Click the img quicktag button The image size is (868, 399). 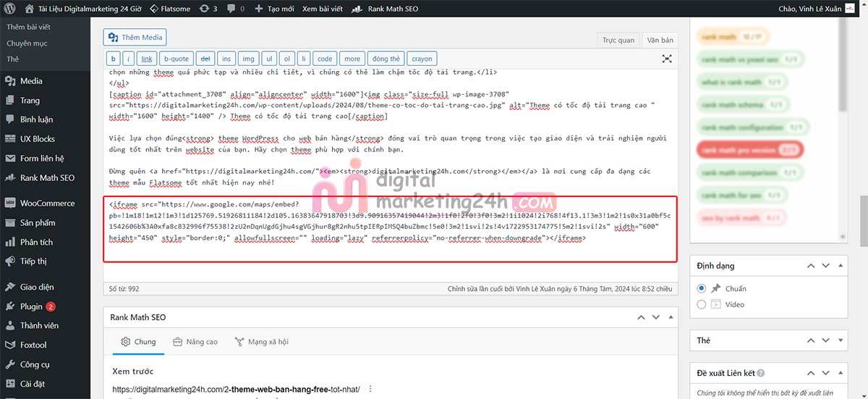pos(248,59)
